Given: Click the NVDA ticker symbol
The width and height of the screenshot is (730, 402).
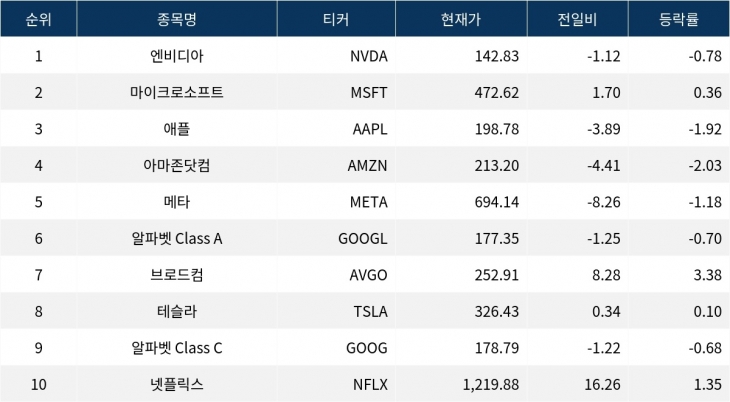Looking at the screenshot, I should click(x=368, y=56).
